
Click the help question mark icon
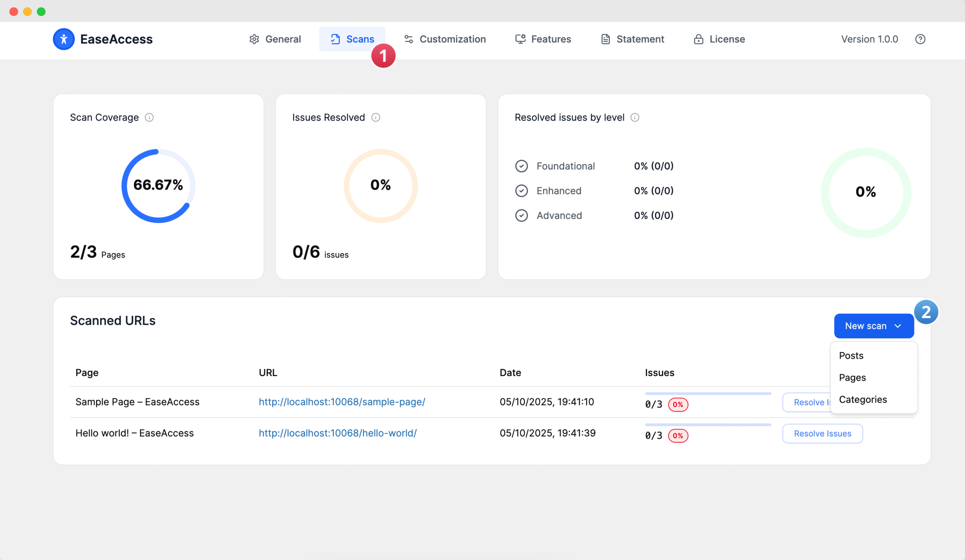tap(920, 39)
